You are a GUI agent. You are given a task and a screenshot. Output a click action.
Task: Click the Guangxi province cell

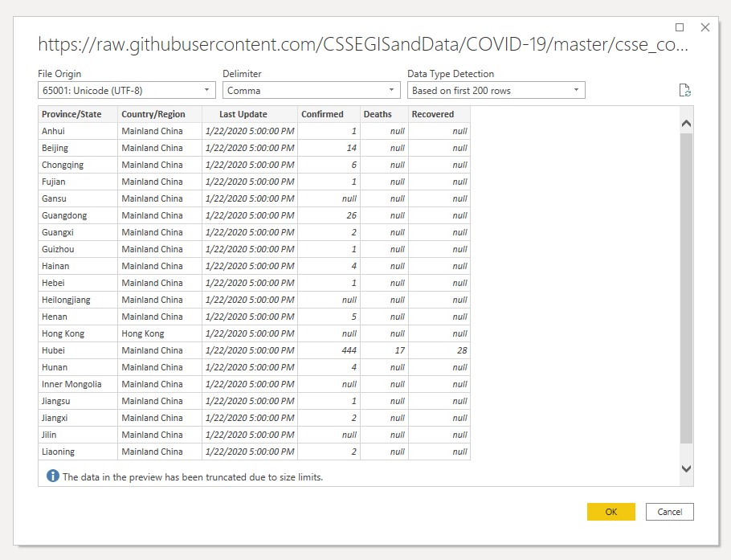pos(78,232)
